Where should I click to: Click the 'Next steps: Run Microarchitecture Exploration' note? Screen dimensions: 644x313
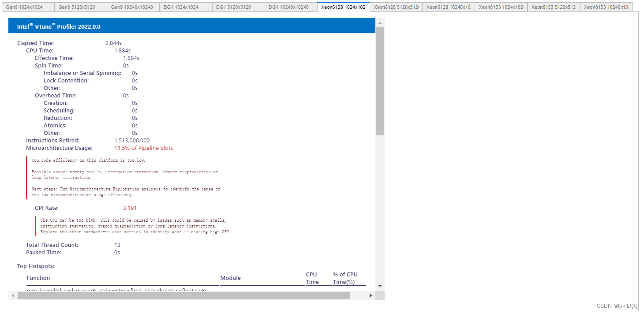(126, 192)
